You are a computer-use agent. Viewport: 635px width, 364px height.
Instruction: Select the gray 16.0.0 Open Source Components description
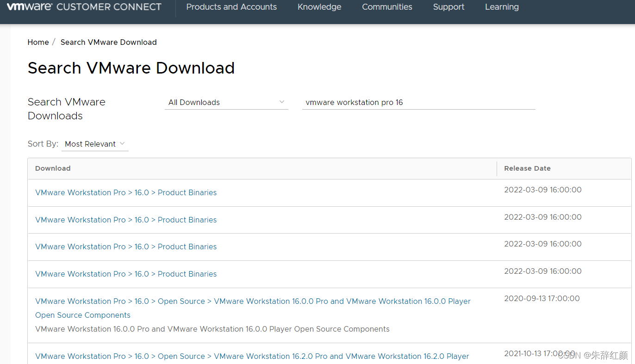(x=212, y=329)
